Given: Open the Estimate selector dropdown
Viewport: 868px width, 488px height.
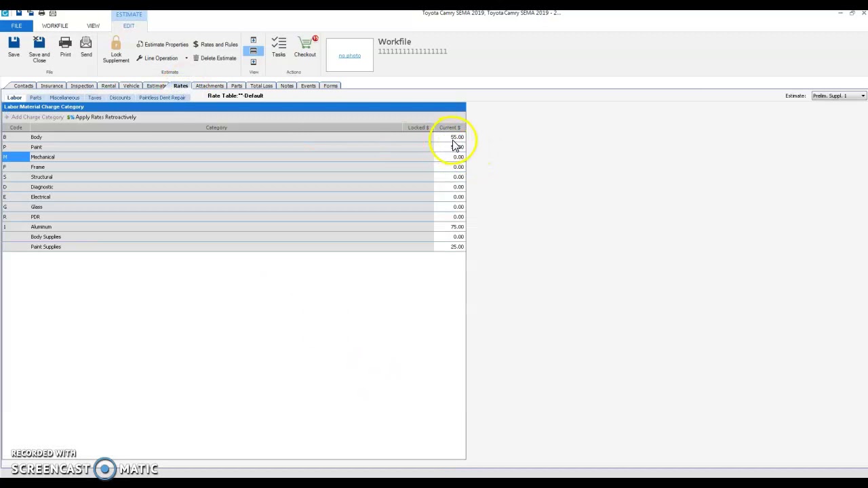Looking at the screenshot, I should [839, 96].
